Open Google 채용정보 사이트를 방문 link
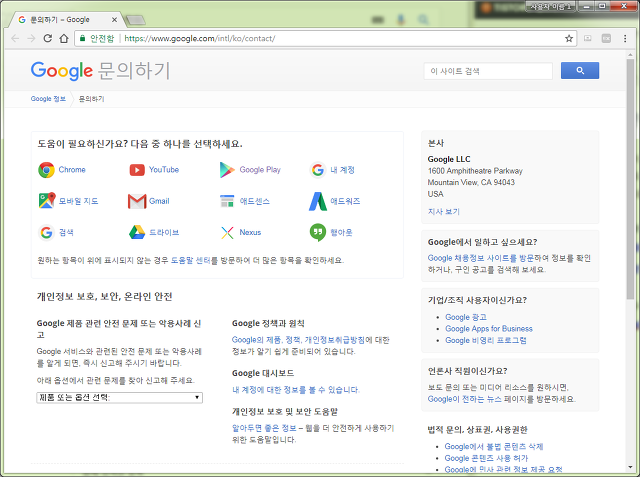 pyautogui.click(x=481, y=258)
